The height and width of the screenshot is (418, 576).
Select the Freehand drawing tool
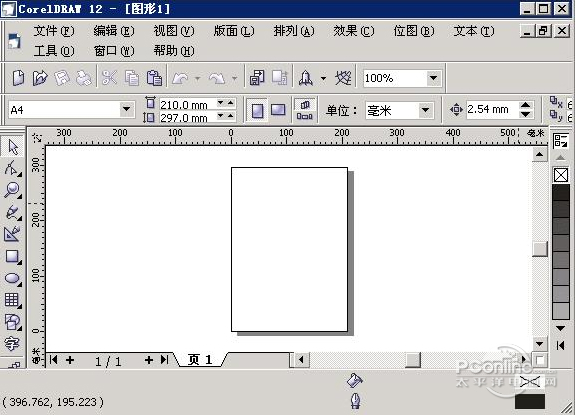(12, 212)
